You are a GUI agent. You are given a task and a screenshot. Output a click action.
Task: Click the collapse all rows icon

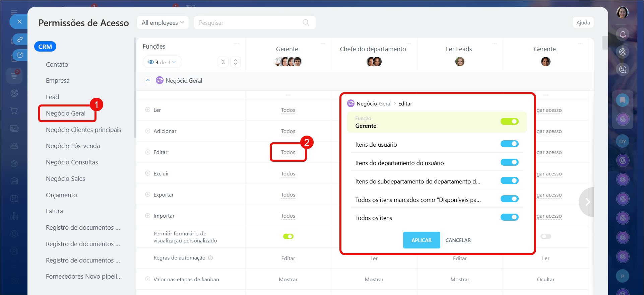tap(223, 62)
